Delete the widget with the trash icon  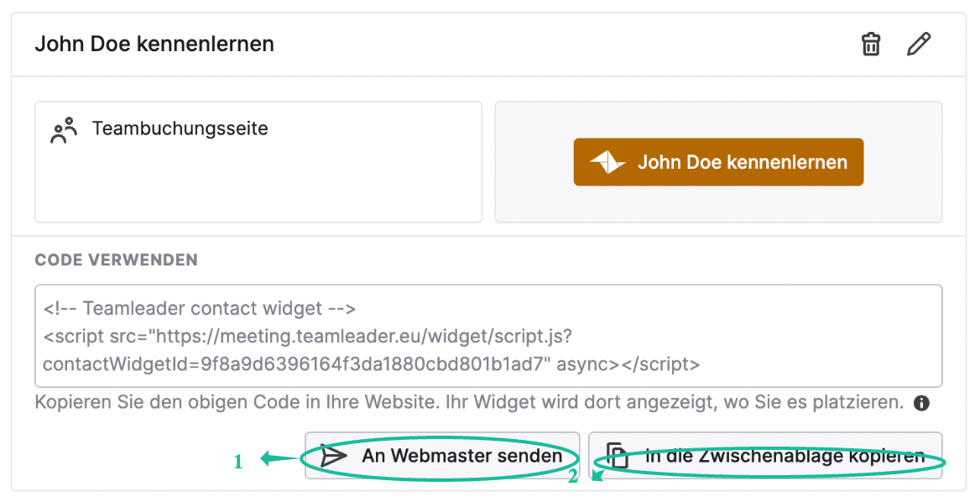coord(871,44)
